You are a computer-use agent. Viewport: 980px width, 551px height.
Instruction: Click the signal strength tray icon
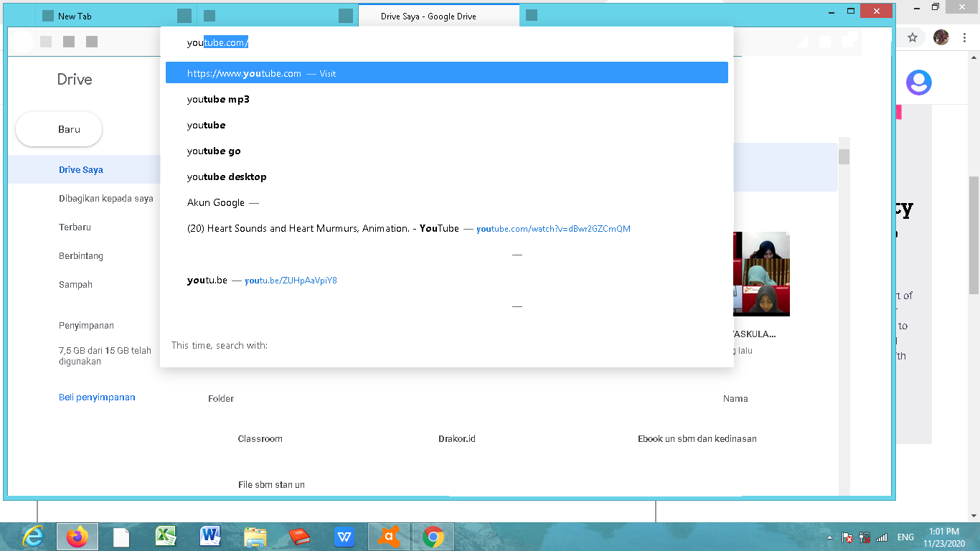click(x=882, y=537)
